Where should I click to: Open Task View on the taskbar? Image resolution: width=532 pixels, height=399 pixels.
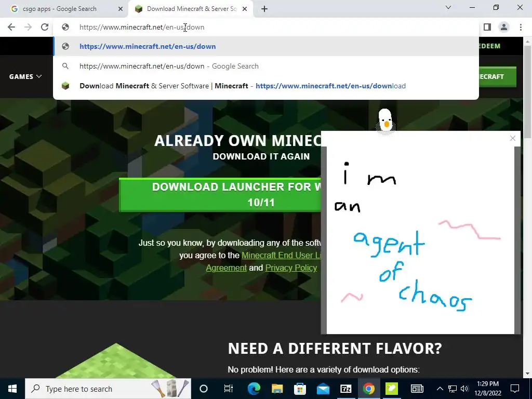point(229,389)
